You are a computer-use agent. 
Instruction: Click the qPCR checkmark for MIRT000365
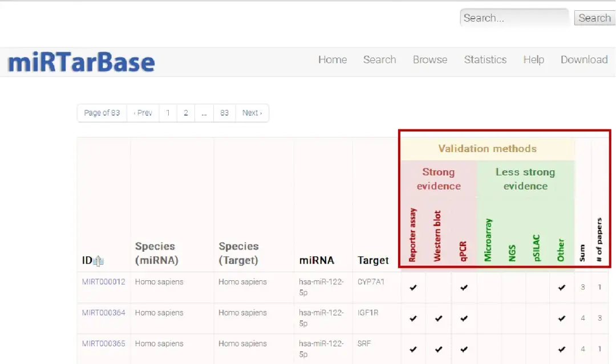(x=464, y=349)
